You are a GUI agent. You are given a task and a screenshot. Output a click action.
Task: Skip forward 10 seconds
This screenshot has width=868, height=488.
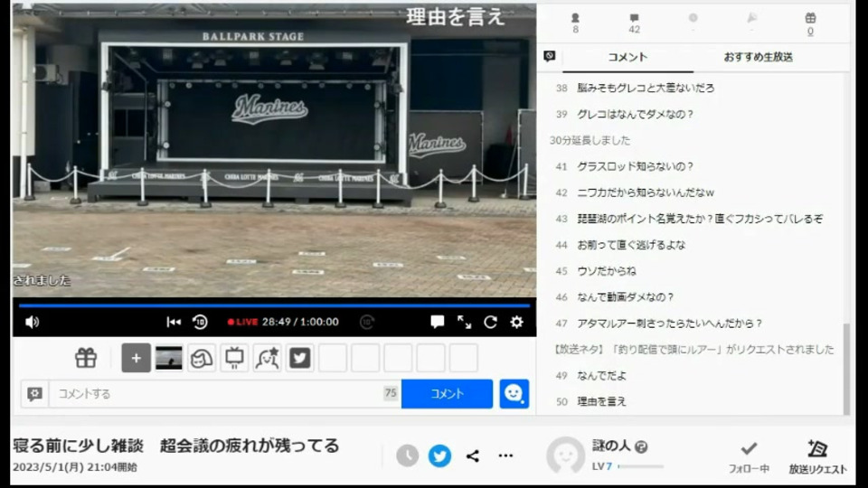pos(366,322)
